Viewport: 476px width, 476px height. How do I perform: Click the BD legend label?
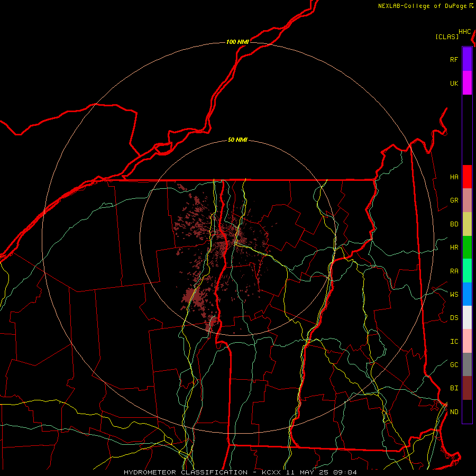pyautogui.click(x=454, y=224)
